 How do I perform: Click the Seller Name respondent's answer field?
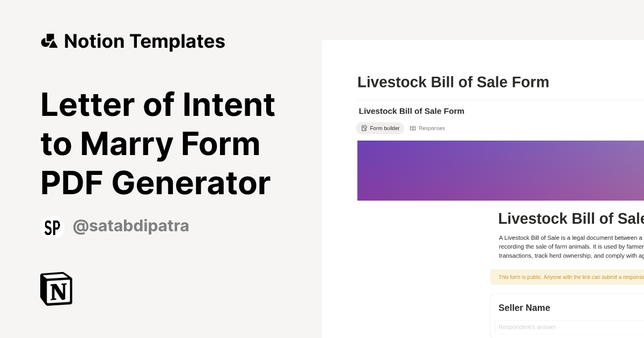point(569,327)
